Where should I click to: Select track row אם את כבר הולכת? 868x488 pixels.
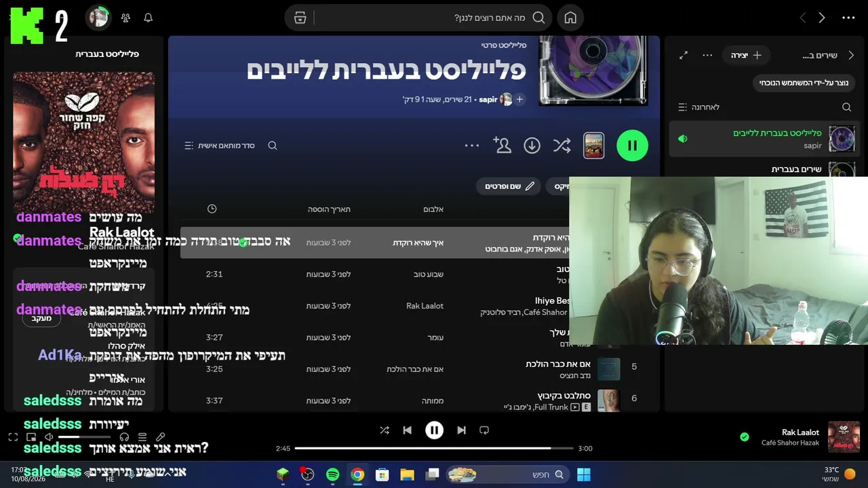click(x=414, y=369)
